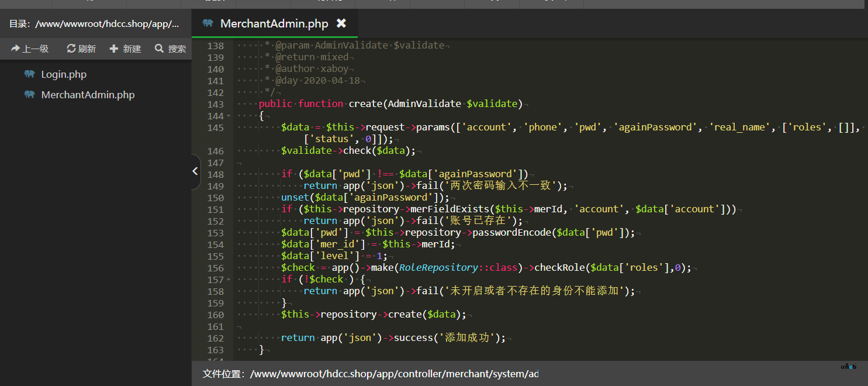Click 'checkRole' method on line 156
The width and height of the screenshot is (868, 386).
pos(559,268)
